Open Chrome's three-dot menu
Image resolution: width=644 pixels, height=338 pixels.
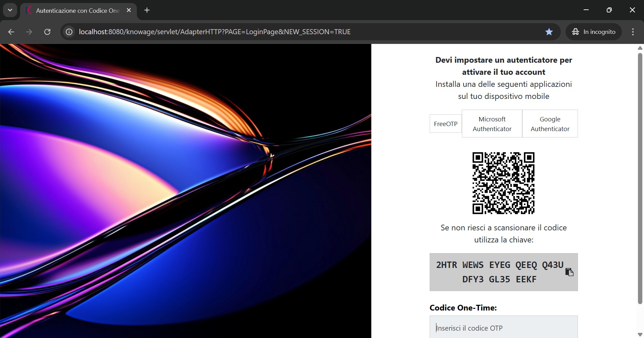coord(633,32)
